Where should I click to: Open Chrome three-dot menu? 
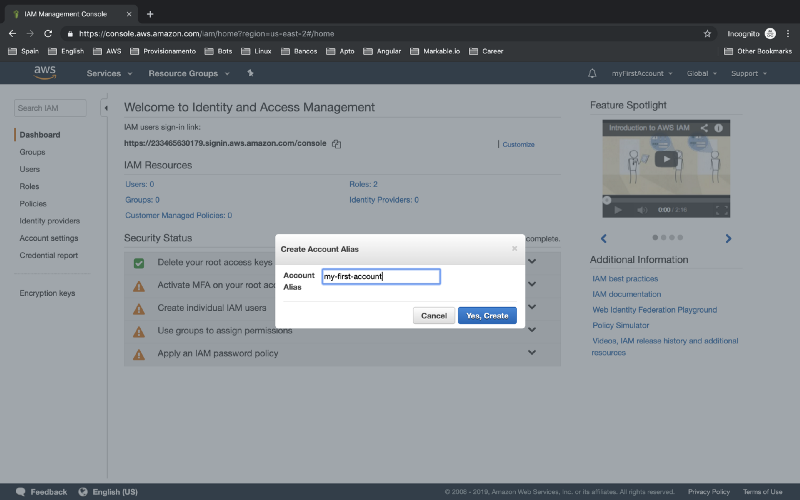point(788,34)
